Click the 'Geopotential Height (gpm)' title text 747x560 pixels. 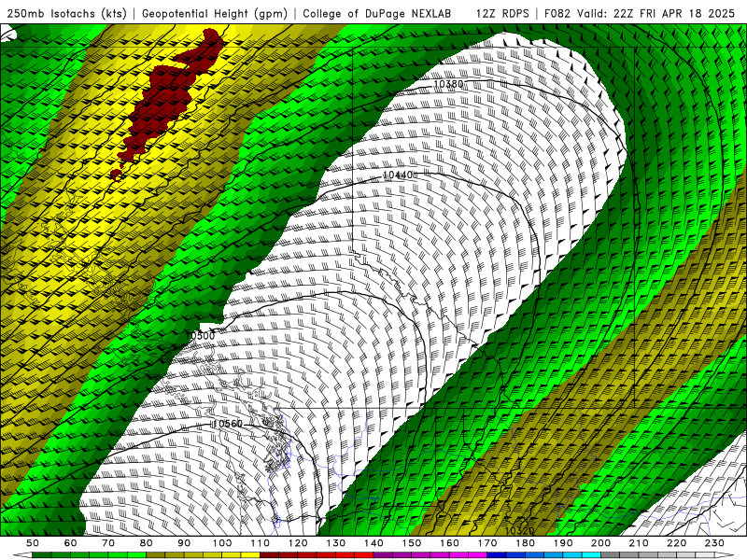tap(215, 13)
